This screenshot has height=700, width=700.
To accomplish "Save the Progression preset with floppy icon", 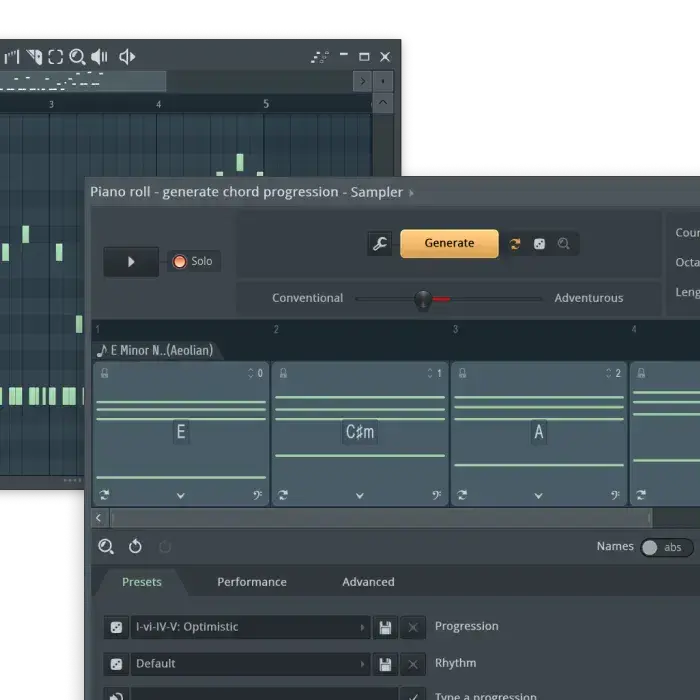I will [385, 627].
